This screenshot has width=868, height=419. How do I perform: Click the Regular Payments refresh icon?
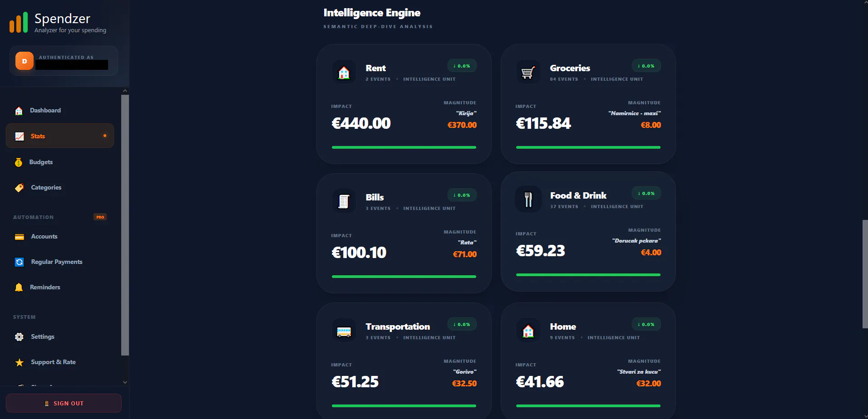[x=20, y=262]
